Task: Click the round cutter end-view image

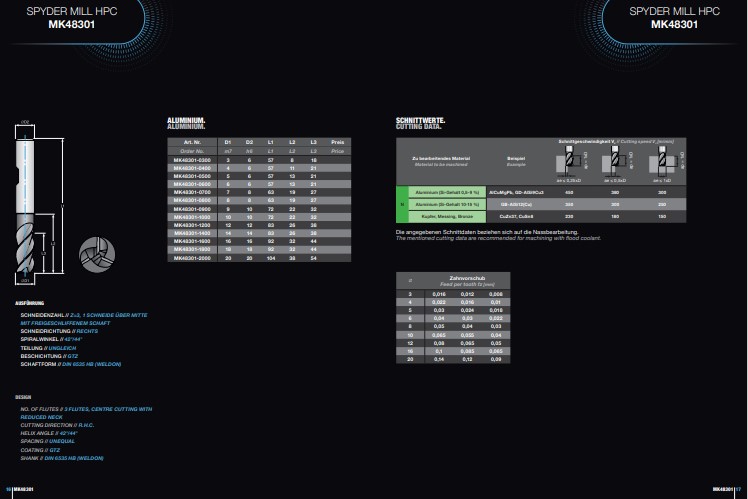Action: (x=97, y=254)
